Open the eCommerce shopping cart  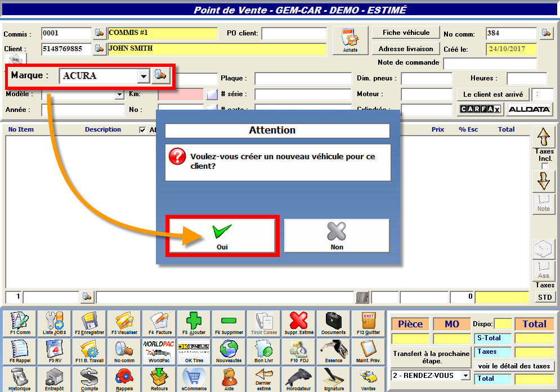(x=194, y=379)
